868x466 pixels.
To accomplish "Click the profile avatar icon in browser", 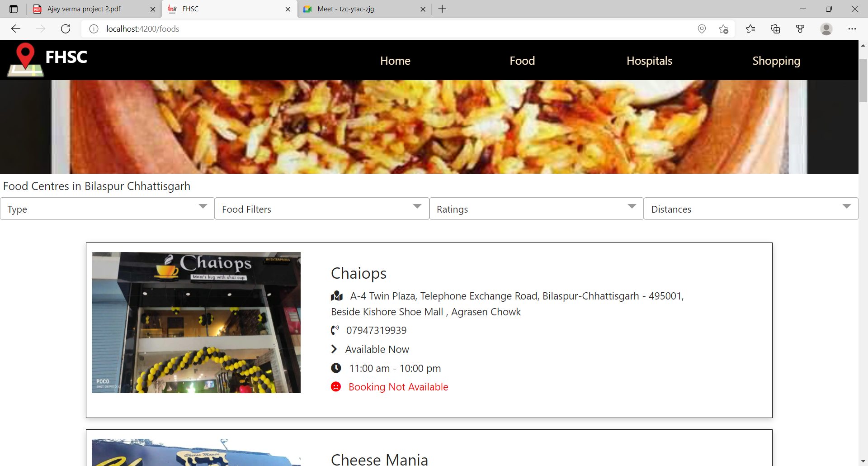I will pos(826,29).
